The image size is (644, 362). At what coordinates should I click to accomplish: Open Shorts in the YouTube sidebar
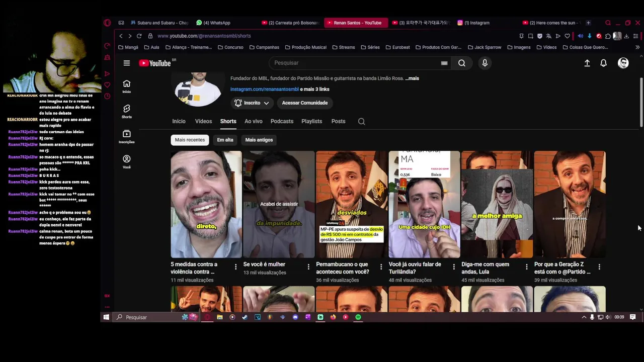point(127,111)
